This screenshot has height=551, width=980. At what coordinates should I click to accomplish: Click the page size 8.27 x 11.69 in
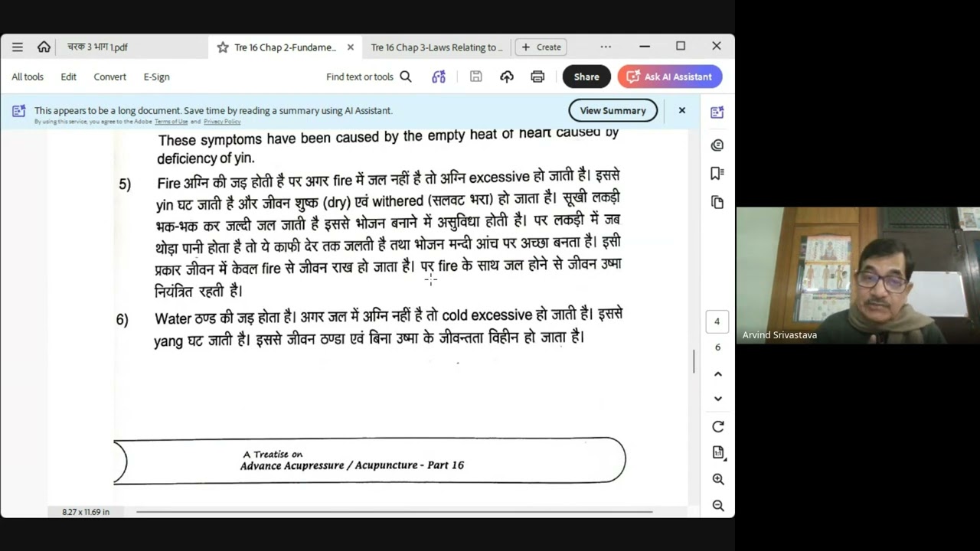pyautogui.click(x=86, y=511)
